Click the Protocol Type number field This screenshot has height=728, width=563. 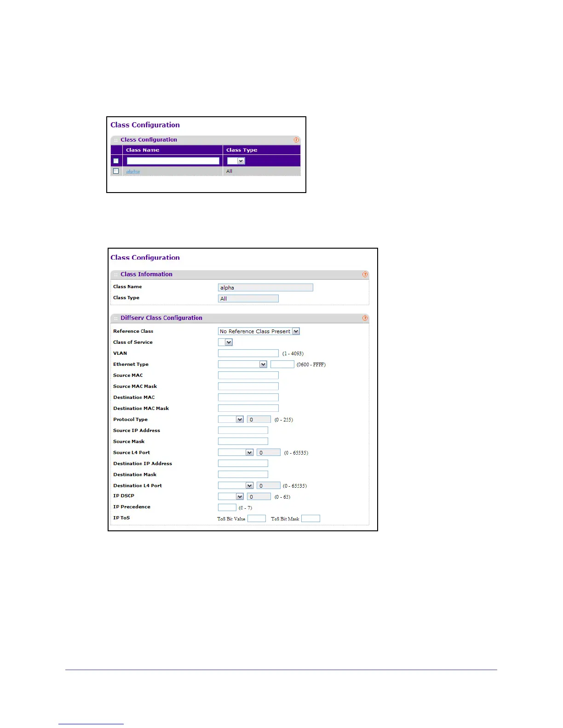pos(259,420)
